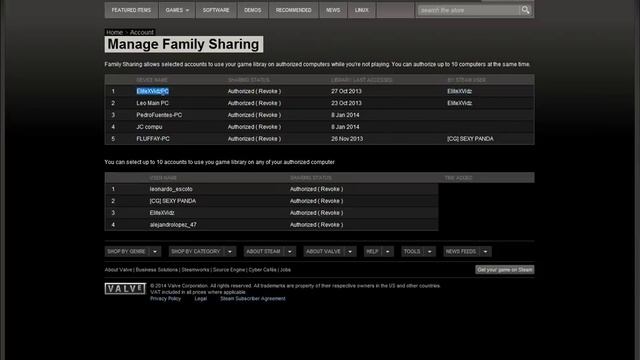Screen dimensions: 640x360
Task: Revoke sharing for user alejandrolopez_47
Action: 330,224
